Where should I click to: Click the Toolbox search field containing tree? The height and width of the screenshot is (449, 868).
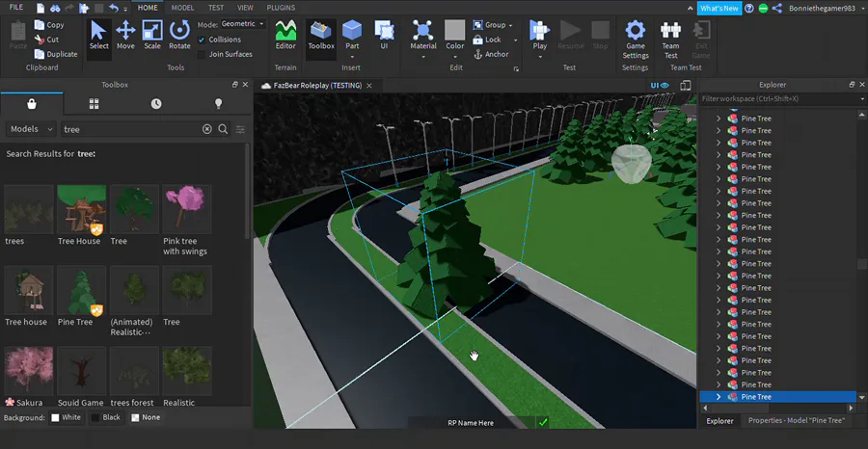click(130, 129)
